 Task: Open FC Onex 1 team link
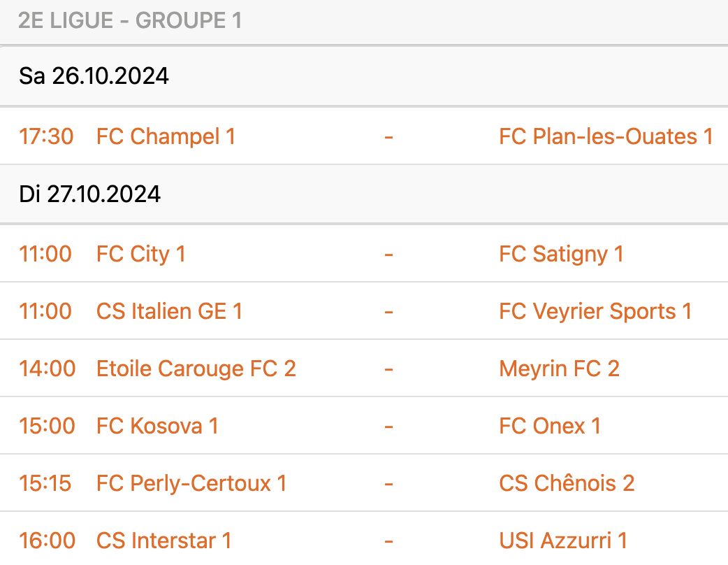(x=550, y=426)
